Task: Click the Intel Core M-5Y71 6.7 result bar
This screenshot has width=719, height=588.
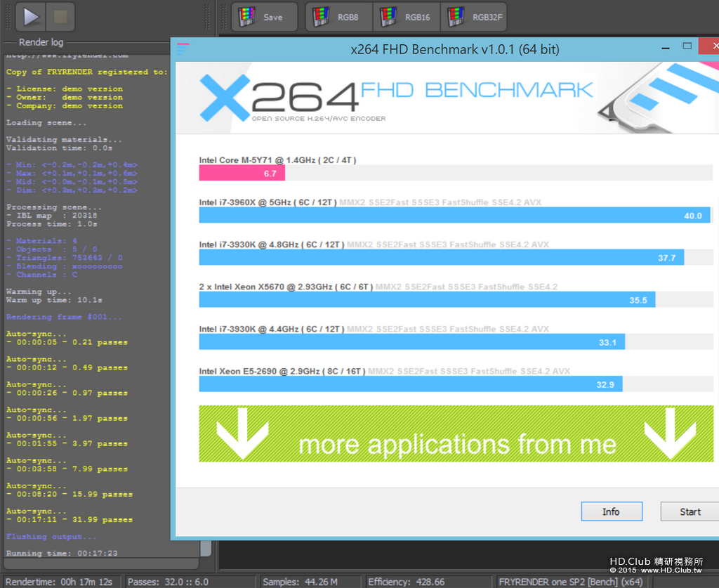Action: click(x=242, y=174)
